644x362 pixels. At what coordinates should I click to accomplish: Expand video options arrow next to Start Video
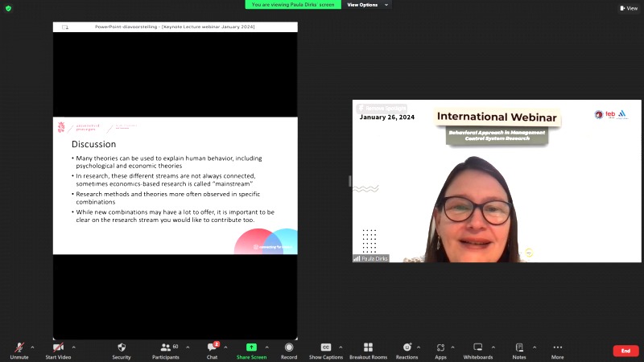(72, 348)
